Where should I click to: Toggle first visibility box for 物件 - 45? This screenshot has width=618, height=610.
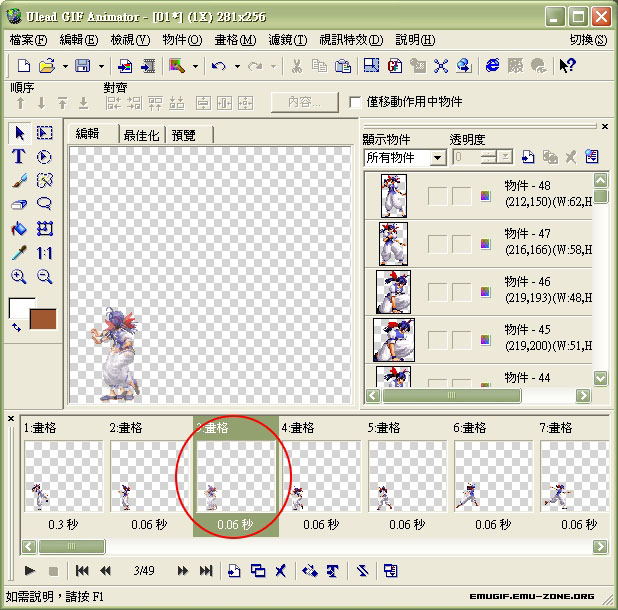point(437,340)
